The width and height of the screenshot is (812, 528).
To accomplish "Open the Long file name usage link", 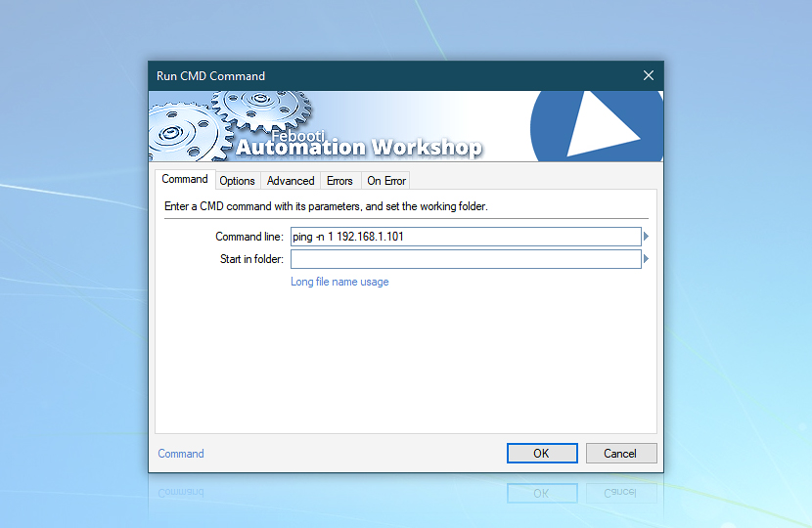I will pyautogui.click(x=339, y=282).
